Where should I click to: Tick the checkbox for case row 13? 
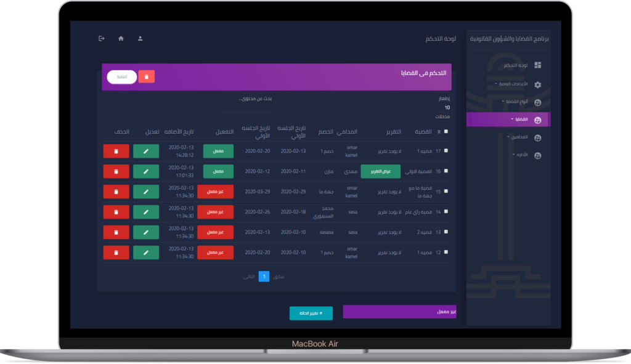pyautogui.click(x=446, y=232)
